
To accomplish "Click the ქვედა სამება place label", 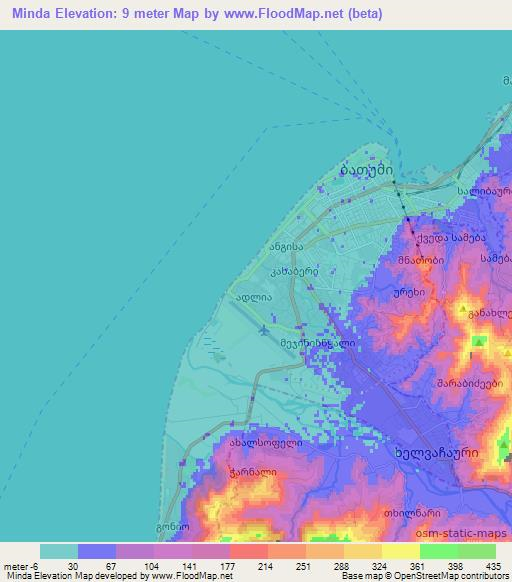I will pos(451,237).
